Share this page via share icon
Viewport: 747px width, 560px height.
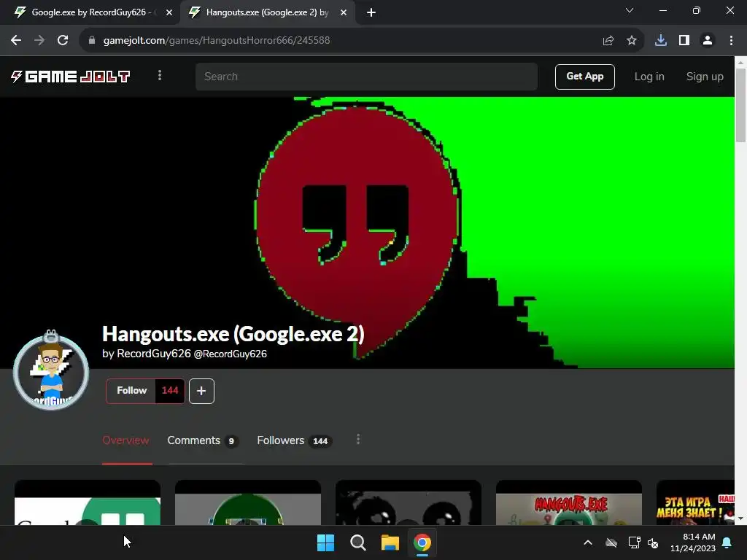pyautogui.click(x=608, y=41)
